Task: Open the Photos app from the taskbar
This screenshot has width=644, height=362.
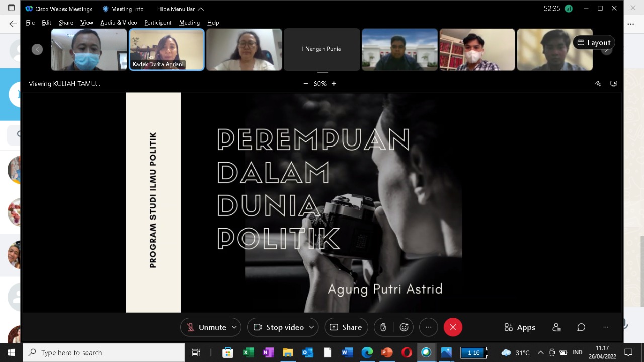Action: [446, 353]
